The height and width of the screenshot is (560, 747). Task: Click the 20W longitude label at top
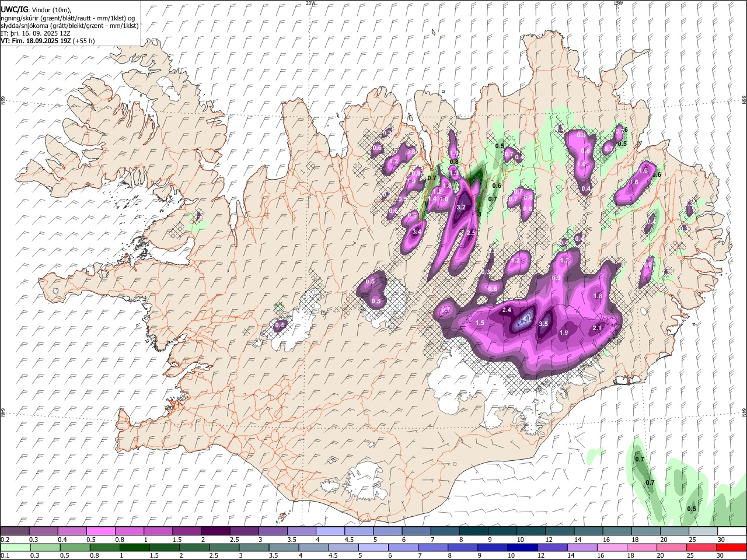coord(310,3)
